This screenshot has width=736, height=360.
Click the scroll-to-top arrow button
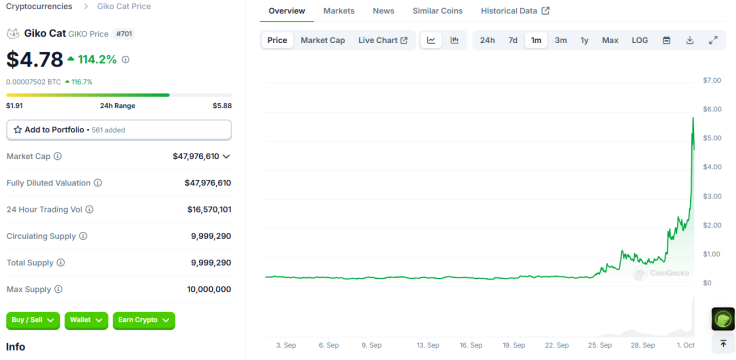[723, 344]
